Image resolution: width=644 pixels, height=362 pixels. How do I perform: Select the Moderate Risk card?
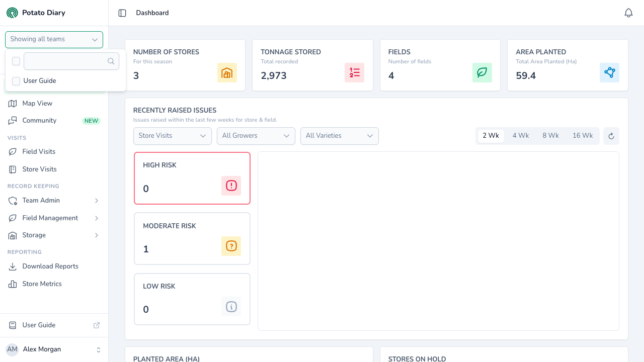[192, 239]
